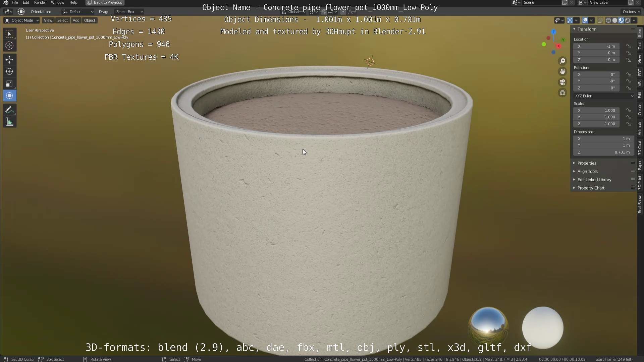644x362 pixels.
Task: Click the new scene icon beside Scene
Action: coord(565,2)
